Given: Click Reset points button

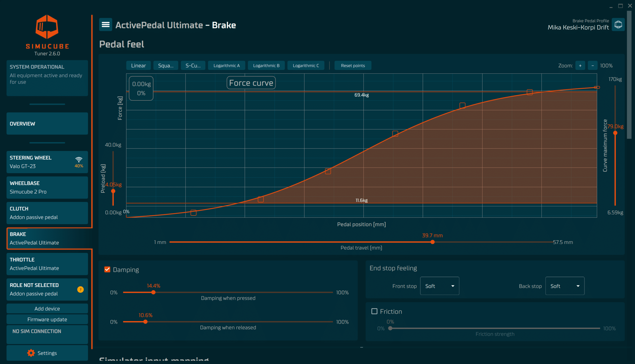Looking at the screenshot, I should point(353,65).
